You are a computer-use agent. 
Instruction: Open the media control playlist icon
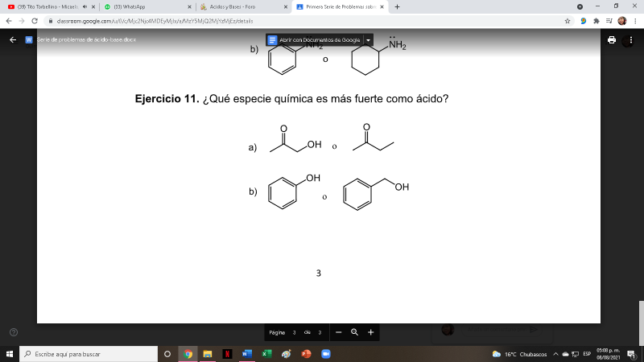click(x=609, y=21)
